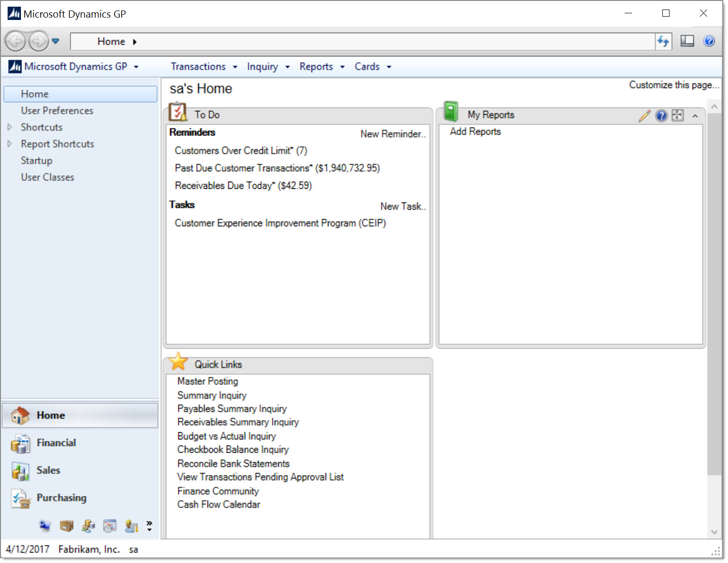Select Home in the navigation tree
Screen dimensions: 728x563
80,94
